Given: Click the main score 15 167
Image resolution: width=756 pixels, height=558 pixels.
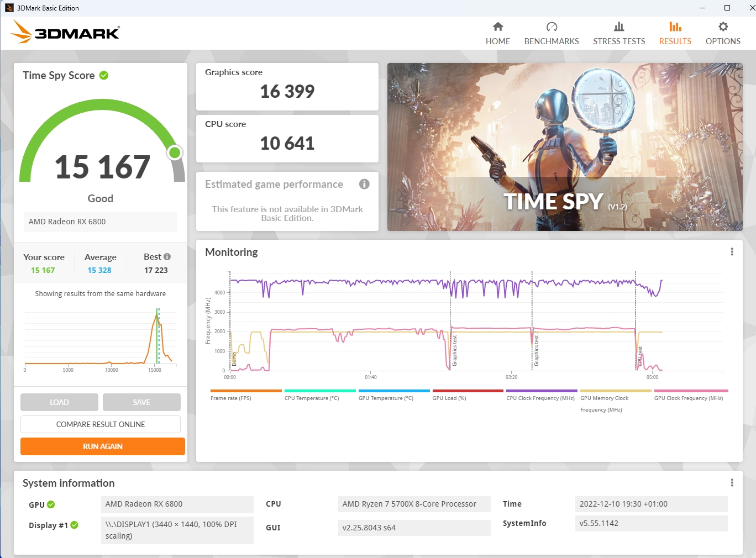Looking at the screenshot, I should click(x=102, y=167).
